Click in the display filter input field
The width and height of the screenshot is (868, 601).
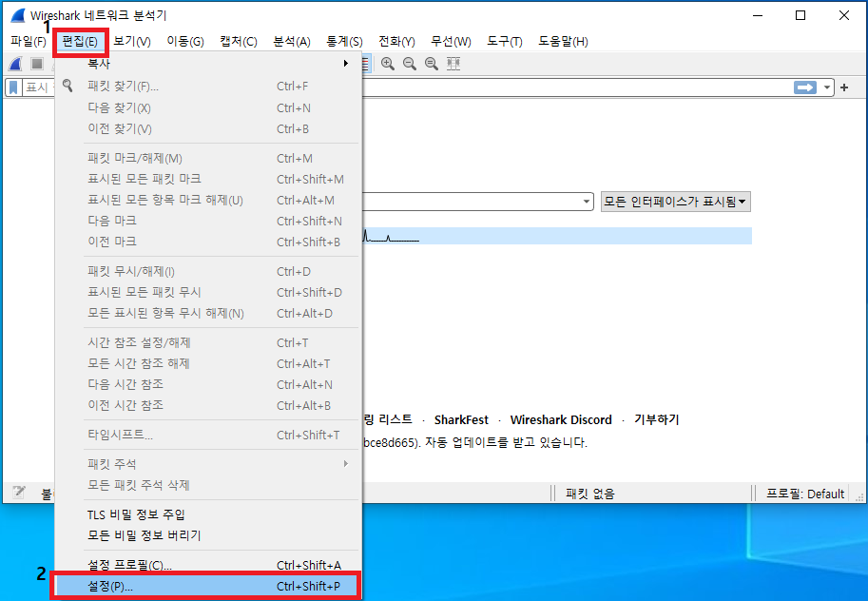tap(576, 87)
